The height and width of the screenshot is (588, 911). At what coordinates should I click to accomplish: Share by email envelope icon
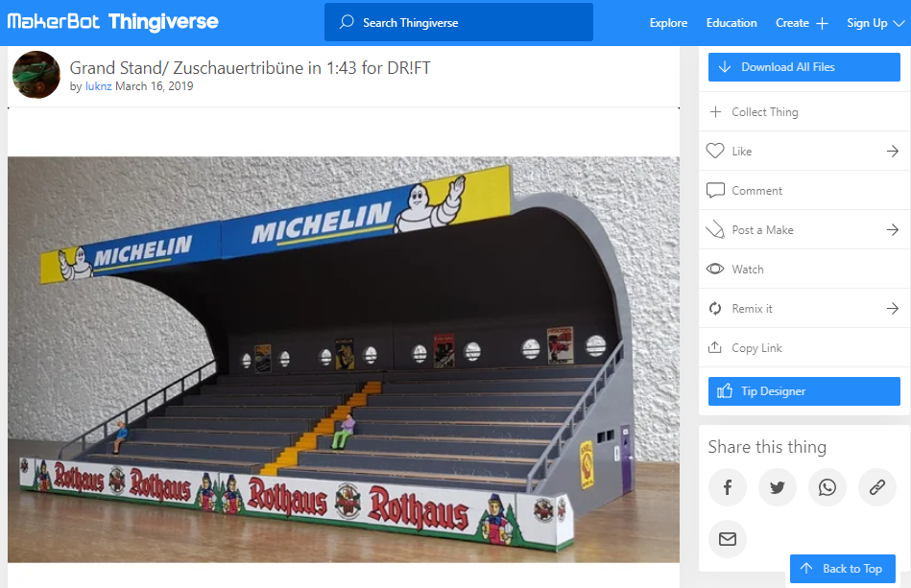pos(728,539)
